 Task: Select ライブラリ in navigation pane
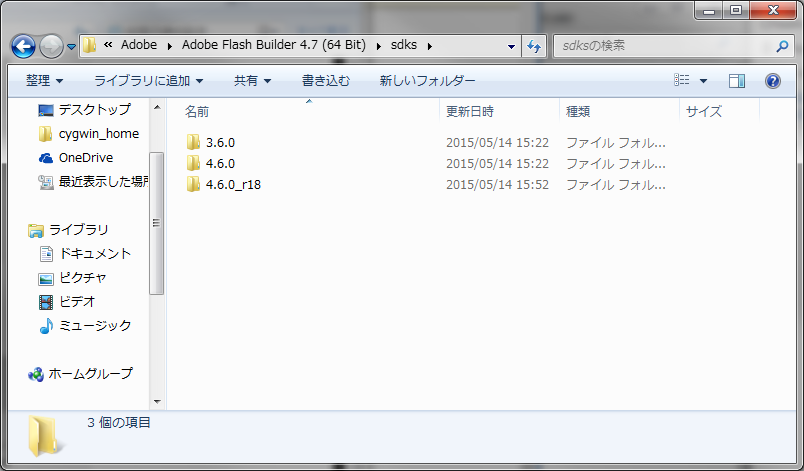tap(79, 230)
